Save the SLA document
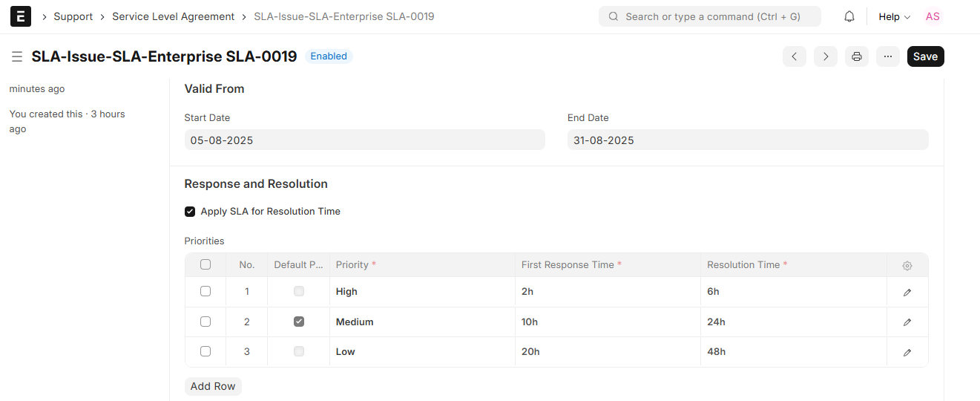The height and width of the screenshot is (401, 980). pyautogui.click(x=925, y=56)
